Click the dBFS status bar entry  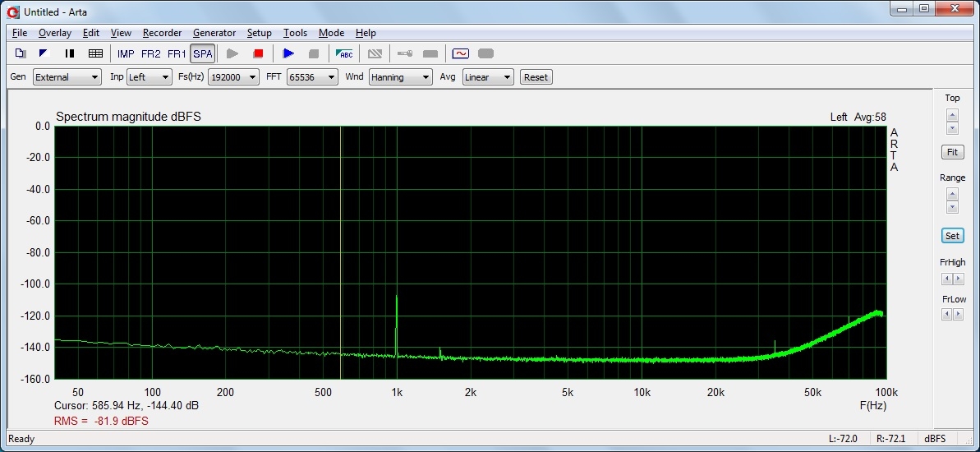(935, 439)
